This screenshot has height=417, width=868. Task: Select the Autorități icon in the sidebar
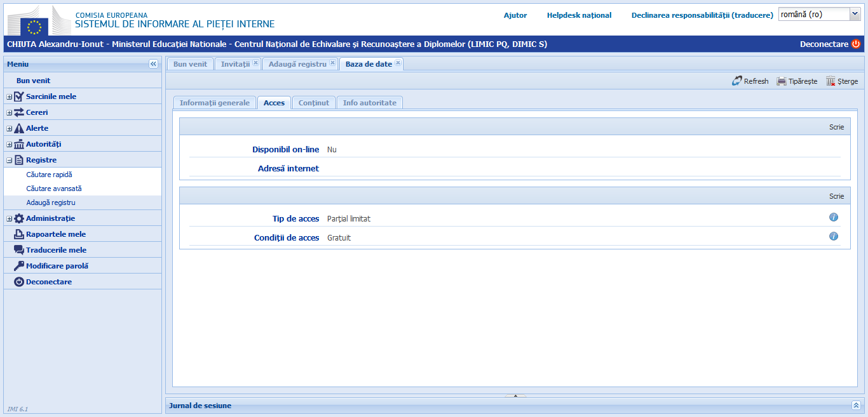18,143
